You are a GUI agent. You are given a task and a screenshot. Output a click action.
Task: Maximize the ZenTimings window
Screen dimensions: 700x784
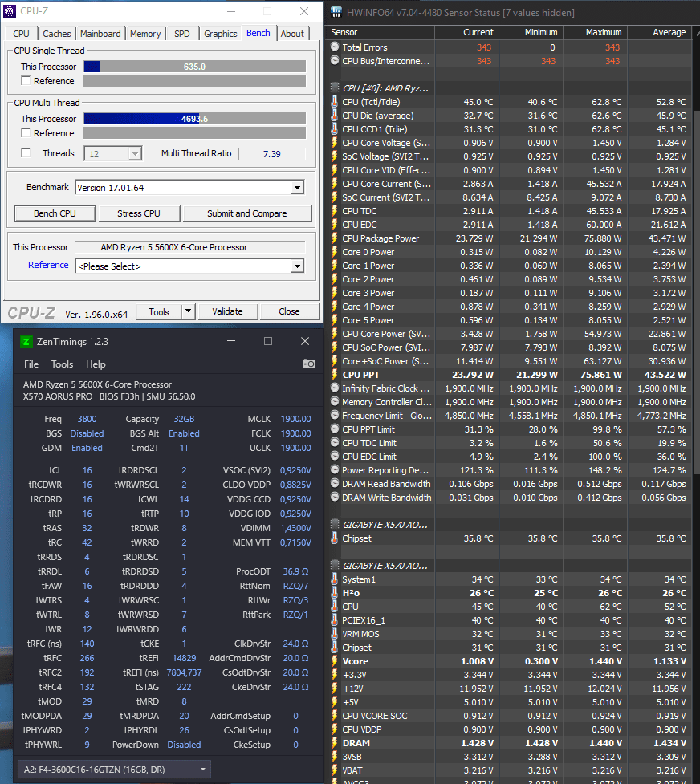pos(268,341)
